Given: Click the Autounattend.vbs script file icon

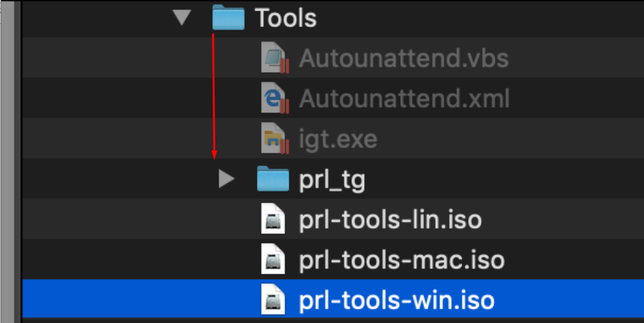Looking at the screenshot, I should pyautogui.click(x=274, y=59).
